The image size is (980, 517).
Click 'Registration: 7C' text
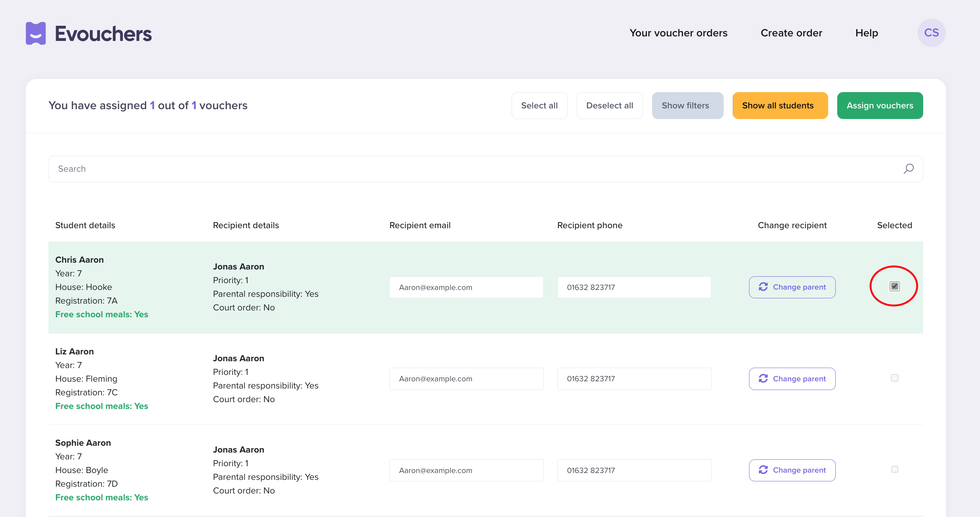click(x=86, y=393)
